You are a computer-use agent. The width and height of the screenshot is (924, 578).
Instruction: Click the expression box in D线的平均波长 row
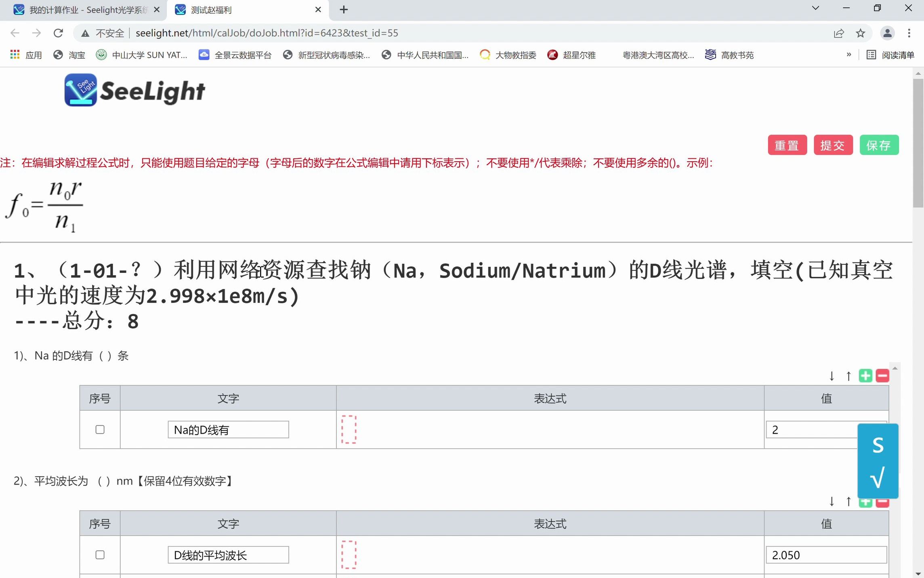tap(349, 555)
